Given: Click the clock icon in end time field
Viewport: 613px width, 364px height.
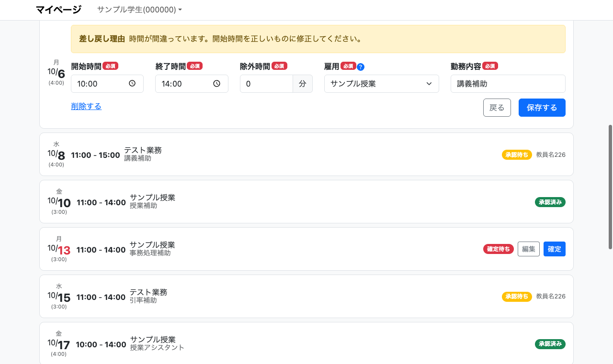Looking at the screenshot, I should point(216,84).
